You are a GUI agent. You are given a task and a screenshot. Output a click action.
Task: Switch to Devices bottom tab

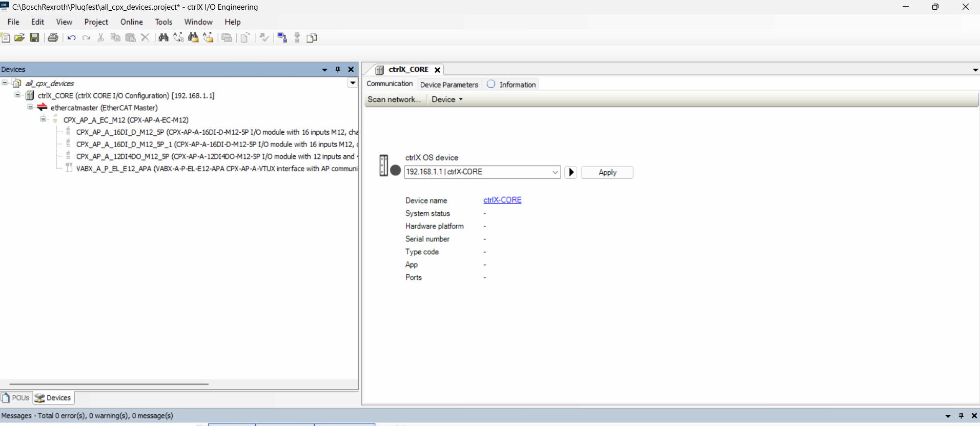pyautogui.click(x=53, y=398)
